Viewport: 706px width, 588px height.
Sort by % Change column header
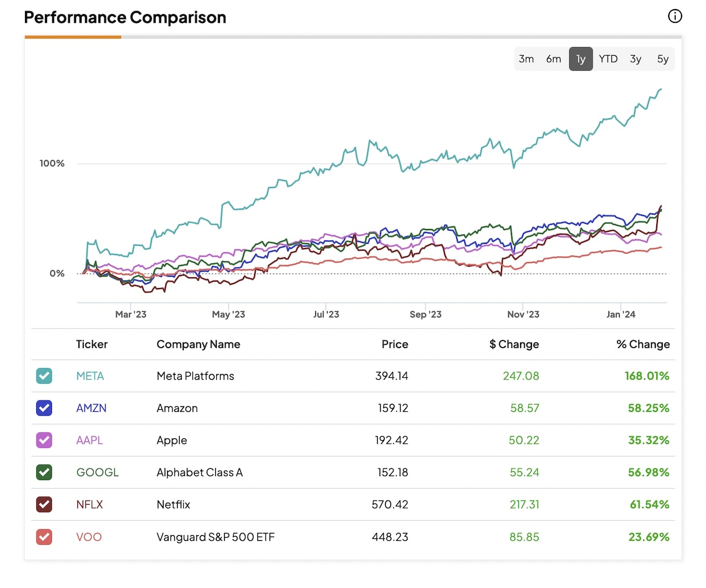[x=643, y=344]
